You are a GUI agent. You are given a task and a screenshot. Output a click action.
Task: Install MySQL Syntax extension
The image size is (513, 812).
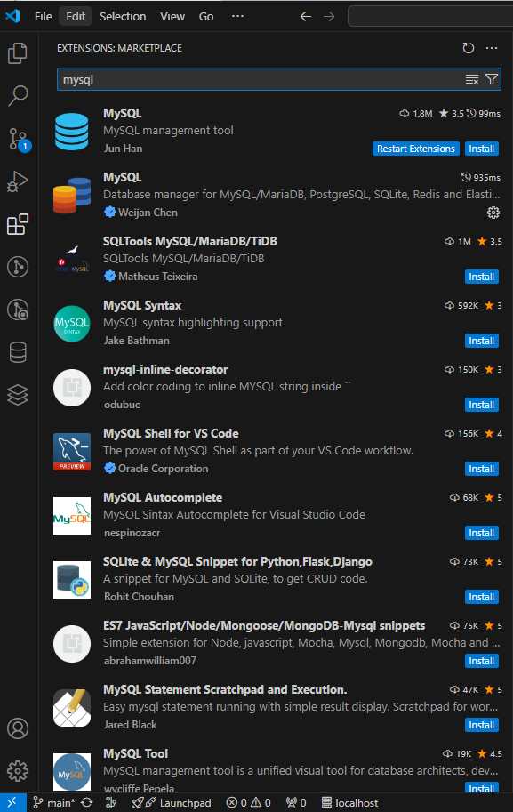481,341
